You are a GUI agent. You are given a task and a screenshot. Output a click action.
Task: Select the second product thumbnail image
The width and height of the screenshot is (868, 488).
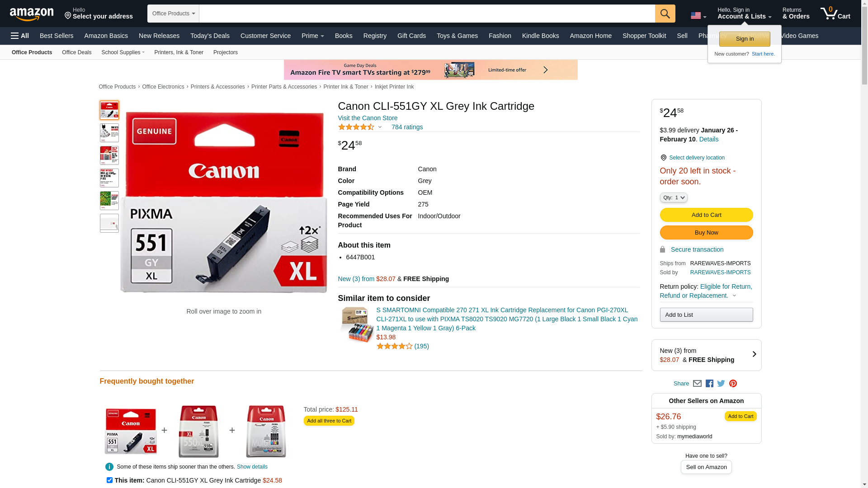tap(109, 133)
